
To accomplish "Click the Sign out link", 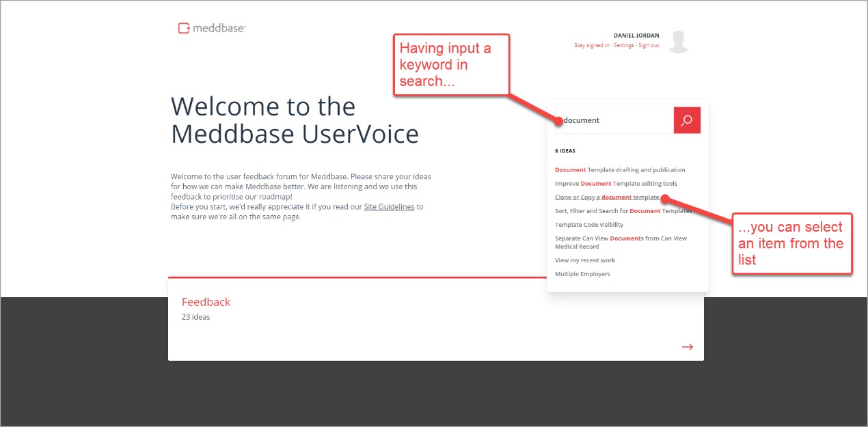I will tap(649, 45).
